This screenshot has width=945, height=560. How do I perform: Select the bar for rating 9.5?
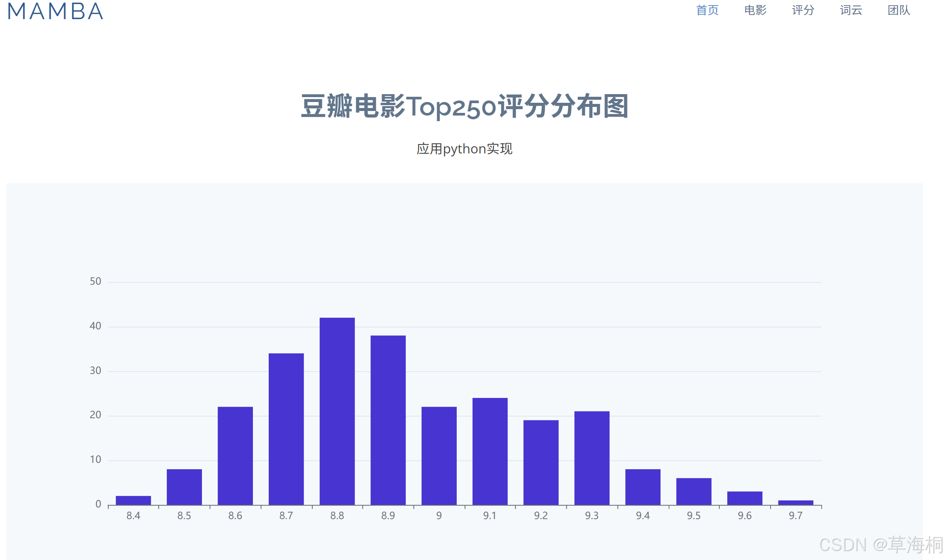coord(694,491)
